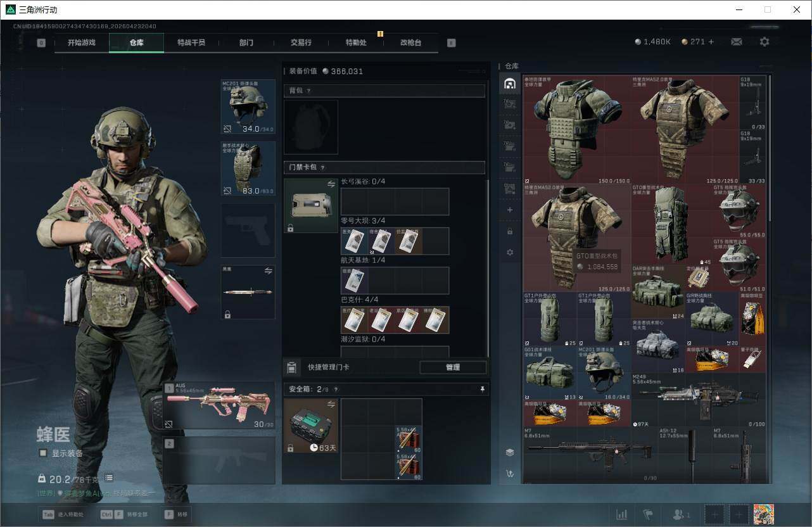
Task: Click the 转移全部 shortcut button
Action: [124, 514]
